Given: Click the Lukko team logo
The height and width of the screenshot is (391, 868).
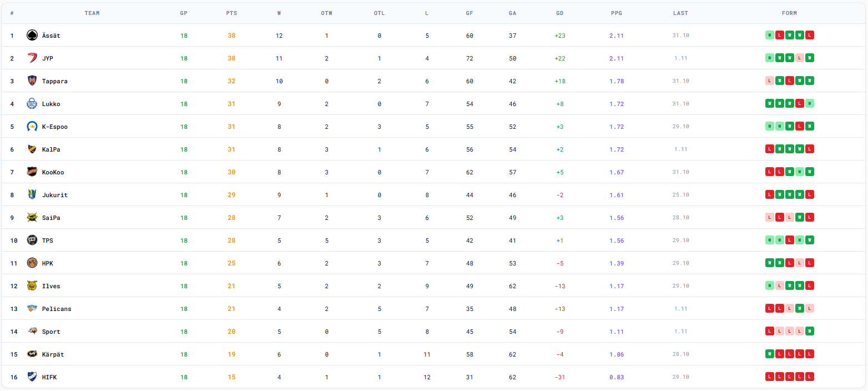Looking at the screenshot, I should coord(32,103).
